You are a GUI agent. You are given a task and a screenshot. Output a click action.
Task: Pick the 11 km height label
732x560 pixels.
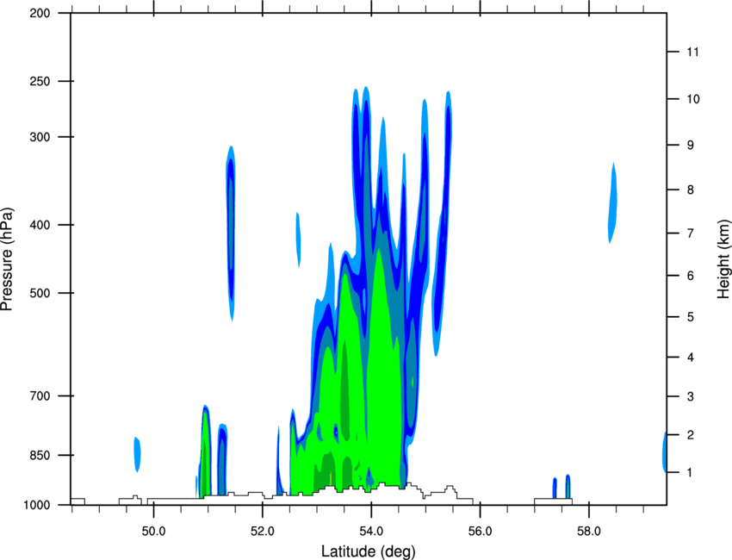(692, 52)
